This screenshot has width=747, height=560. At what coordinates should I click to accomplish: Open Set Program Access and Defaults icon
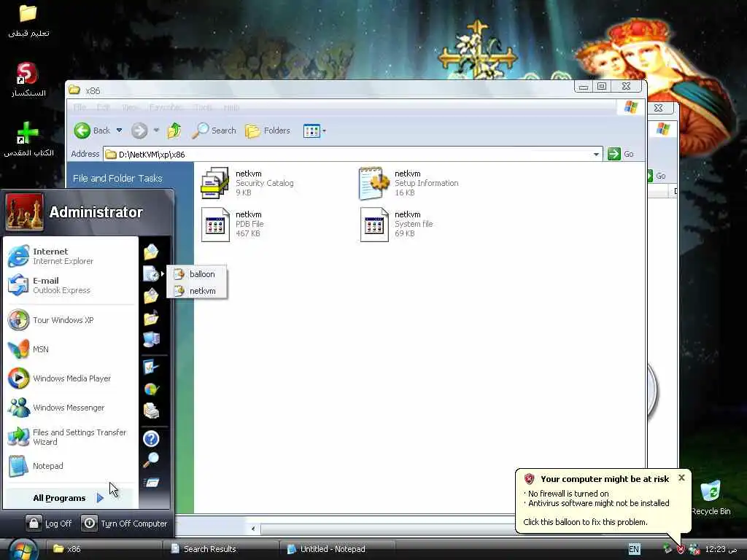(151, 389)
